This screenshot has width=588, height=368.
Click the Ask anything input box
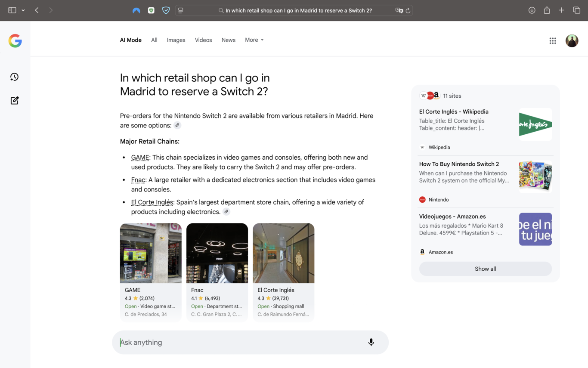(x=250, y=343)
